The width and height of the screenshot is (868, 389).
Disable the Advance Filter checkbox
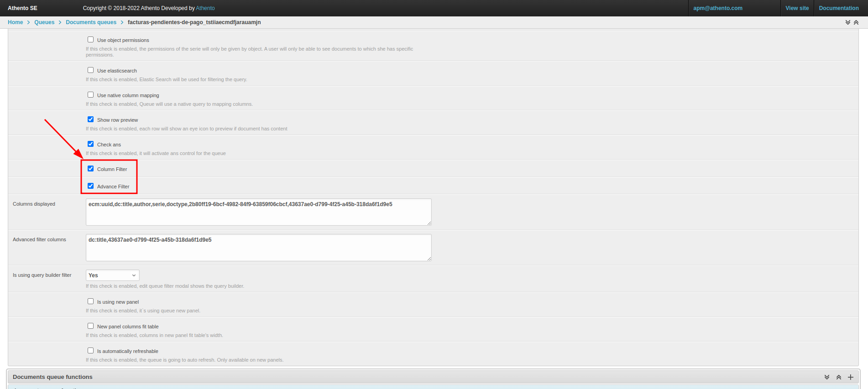coord(90,186)
